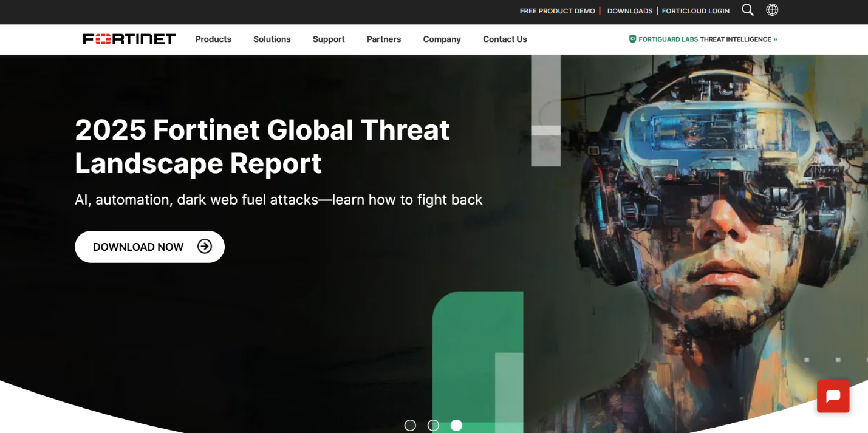Click the FortiGuard Labs shield icon
The height and width of the screenshot is (433, 868).
click(632, 39)
